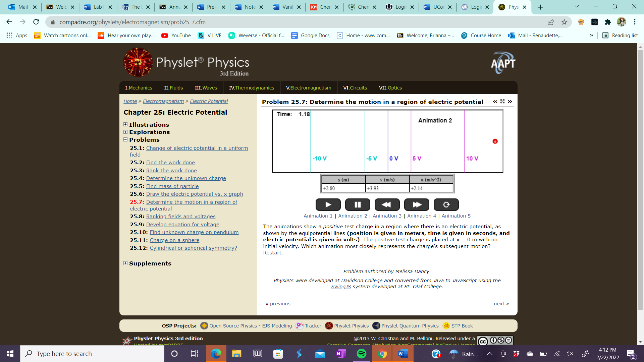The image size is (644, 362).
Task: Go to next problem using double-chevron icon
Action: pos(510,101)
